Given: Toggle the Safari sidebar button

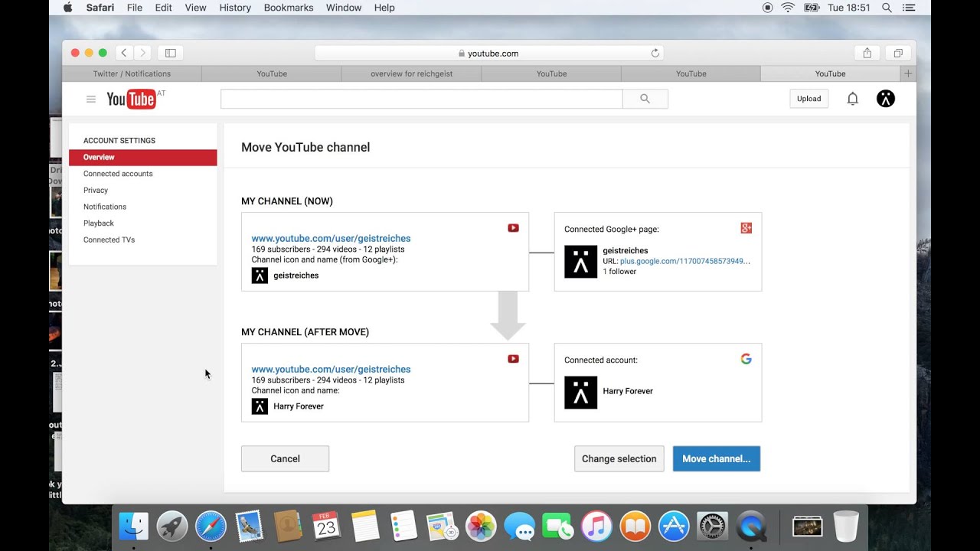Looking at the screenshot, I should (x=171, y=53).
